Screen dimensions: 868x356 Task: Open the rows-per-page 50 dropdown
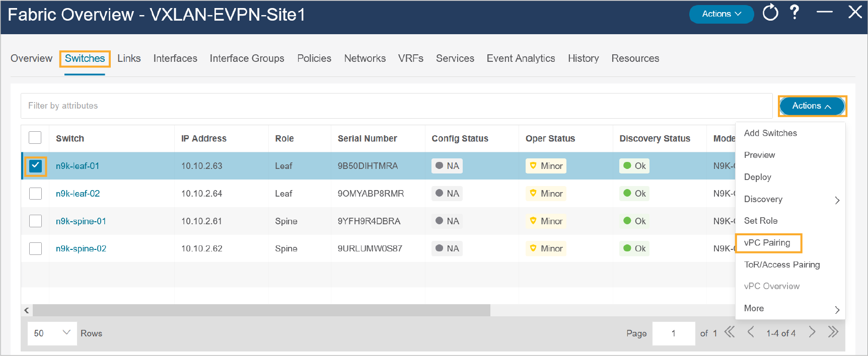point(52,333)
